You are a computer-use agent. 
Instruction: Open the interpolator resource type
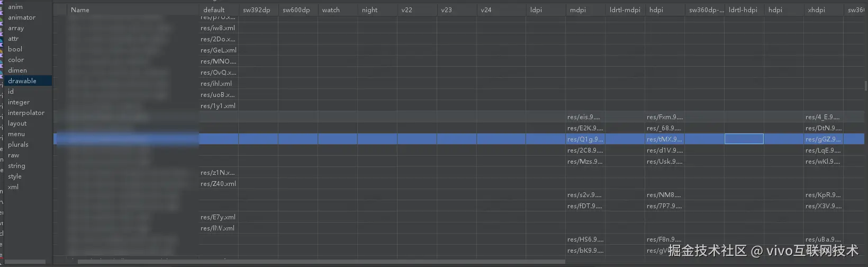(x=26, y=113)
